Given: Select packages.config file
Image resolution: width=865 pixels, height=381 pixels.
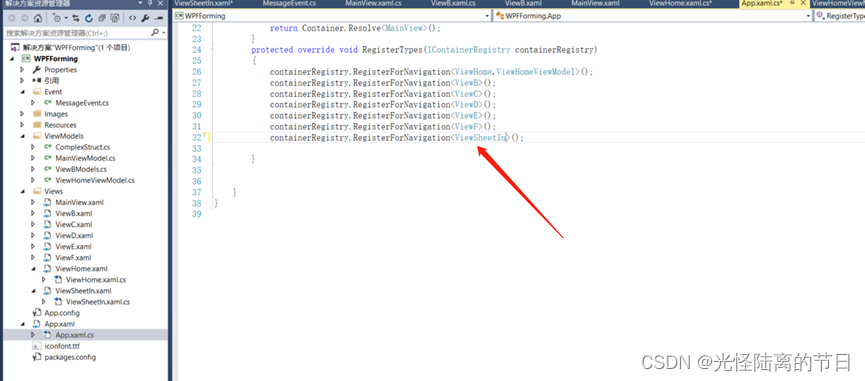Looking at the screenshot, I should (70, 357).
